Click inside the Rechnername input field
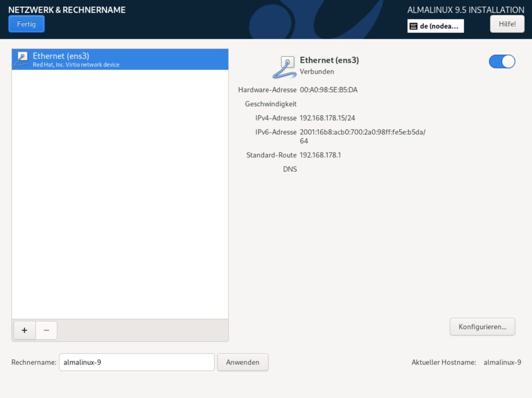The height and width of the screenshot is (398, 532). [136, 362]
